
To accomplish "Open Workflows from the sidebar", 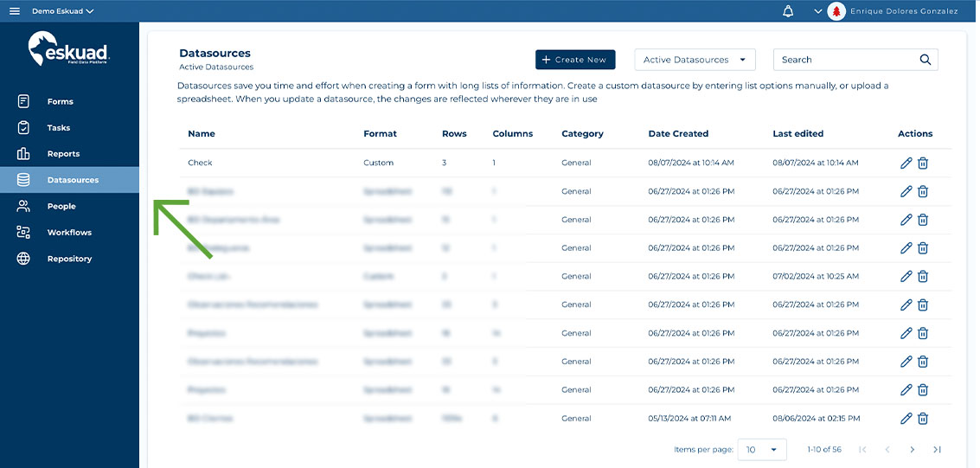I will (69, 233).
